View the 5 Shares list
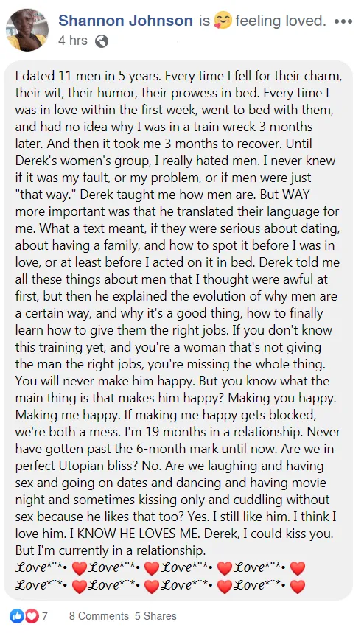 click(155, 616)
